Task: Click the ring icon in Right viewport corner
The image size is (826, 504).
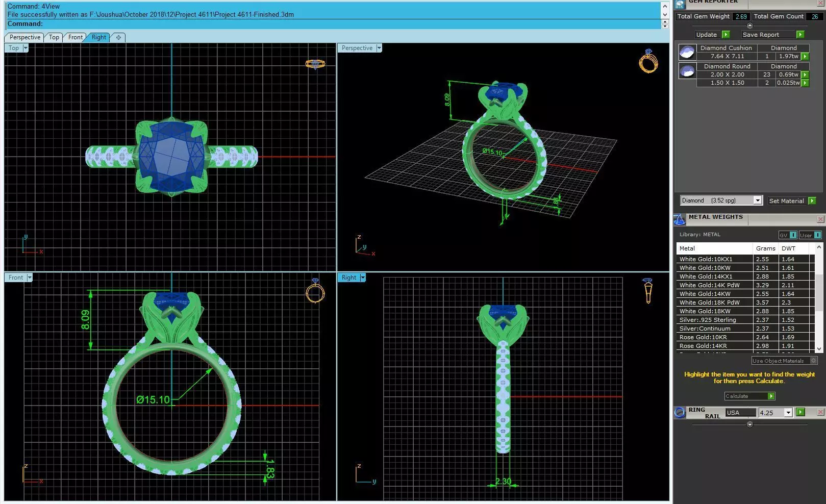Action: (648, 291)
